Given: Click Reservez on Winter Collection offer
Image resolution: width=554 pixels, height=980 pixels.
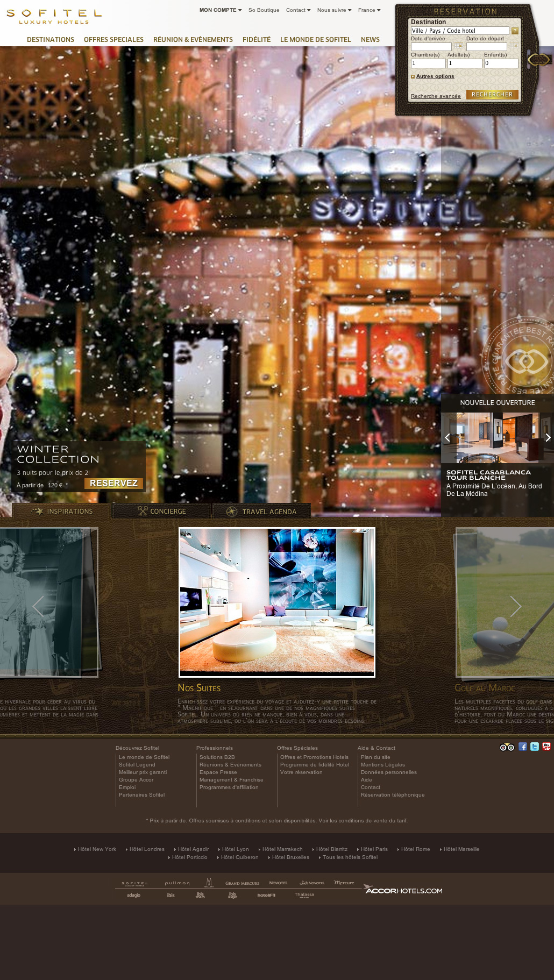Looking at the screenshot, I should coord(113,483).
